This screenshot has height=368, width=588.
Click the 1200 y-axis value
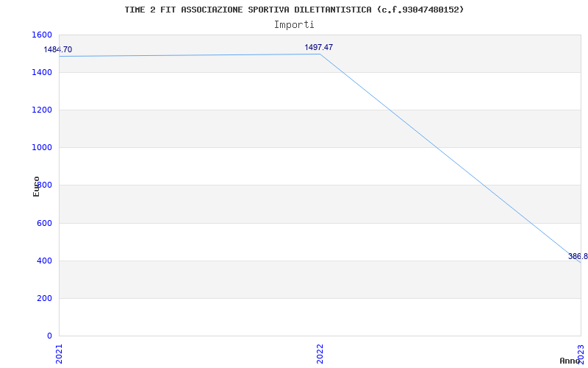pyautogui.click(x=42, y=110)
